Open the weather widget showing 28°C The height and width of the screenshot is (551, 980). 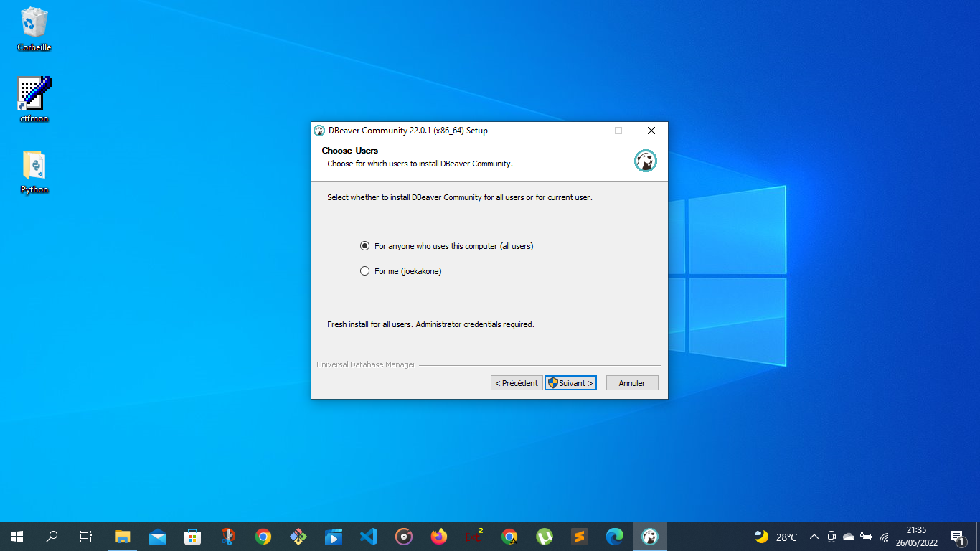[776, 537]
